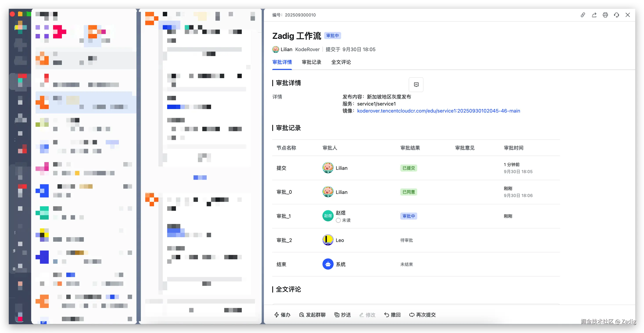Click the 系统 robot avatar icon
Image resolution: width=644 pixels, height=333 pixels.
(x=328, y=264)
